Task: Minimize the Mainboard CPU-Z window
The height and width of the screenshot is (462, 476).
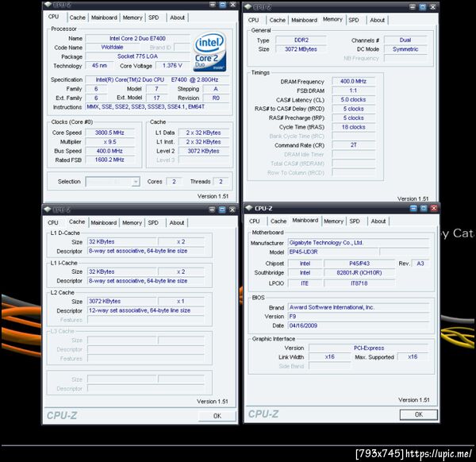Action: tap(413, 208)
